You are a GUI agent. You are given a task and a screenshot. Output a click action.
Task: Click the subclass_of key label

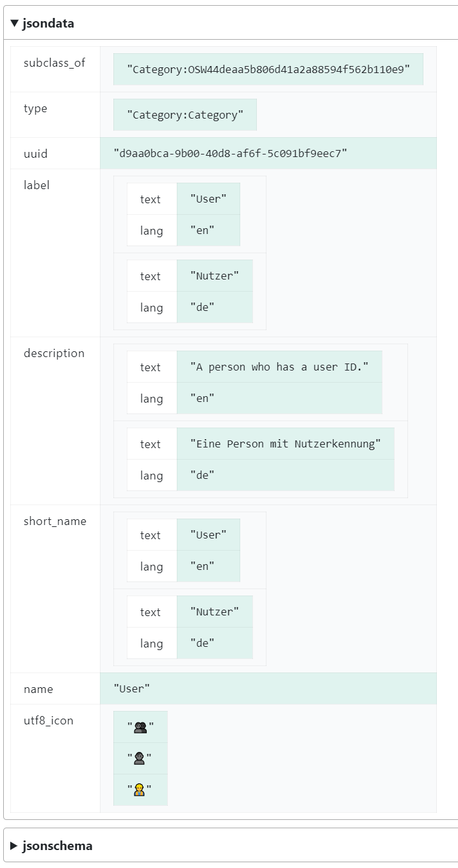pyautogui.click(x=54, y=63)
